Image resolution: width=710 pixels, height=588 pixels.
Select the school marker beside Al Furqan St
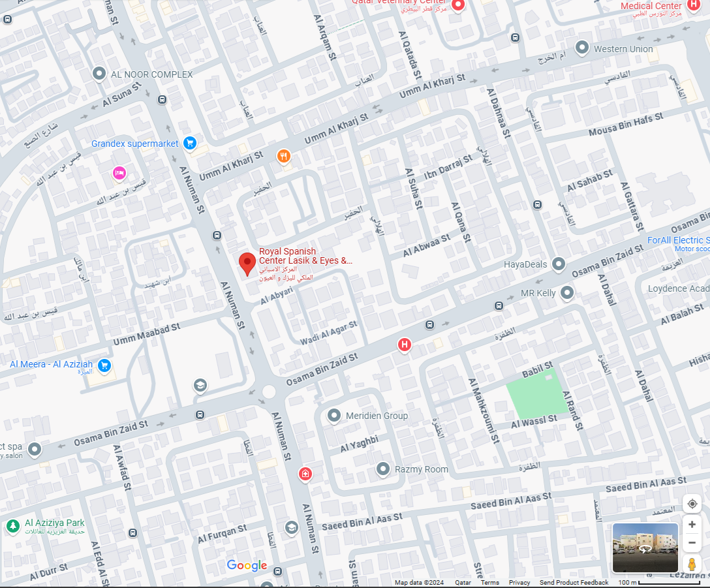pyautogui.click(x=291, y=528)
